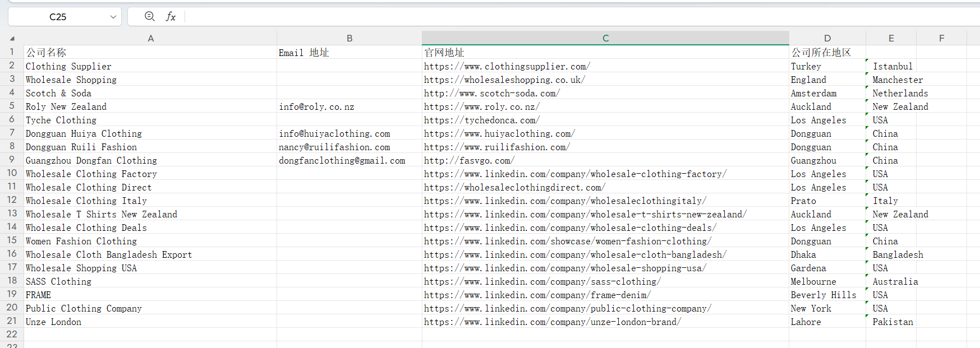Click cell Dongguan Huiya Clothing

tap(150, 133)
